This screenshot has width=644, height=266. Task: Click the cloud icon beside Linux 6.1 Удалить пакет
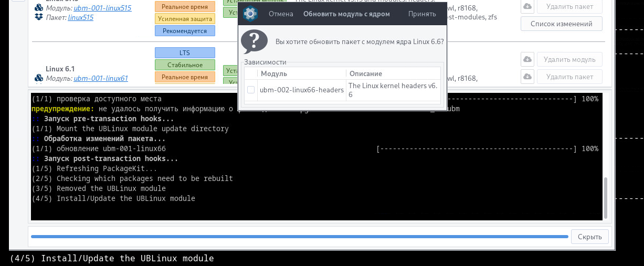click(527, 77)
